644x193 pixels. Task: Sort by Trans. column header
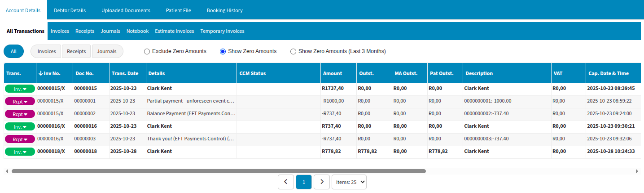(x=20, y=73)
